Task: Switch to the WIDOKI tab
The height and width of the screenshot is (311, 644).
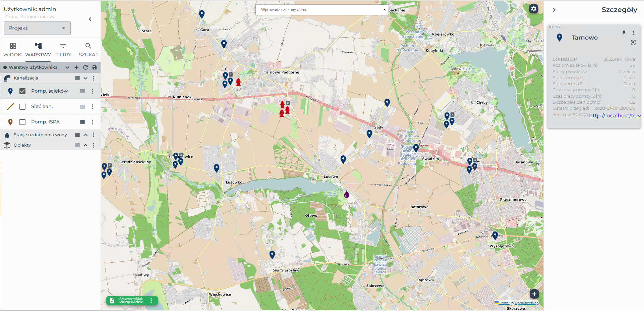Action: click(x=13, y=50)
